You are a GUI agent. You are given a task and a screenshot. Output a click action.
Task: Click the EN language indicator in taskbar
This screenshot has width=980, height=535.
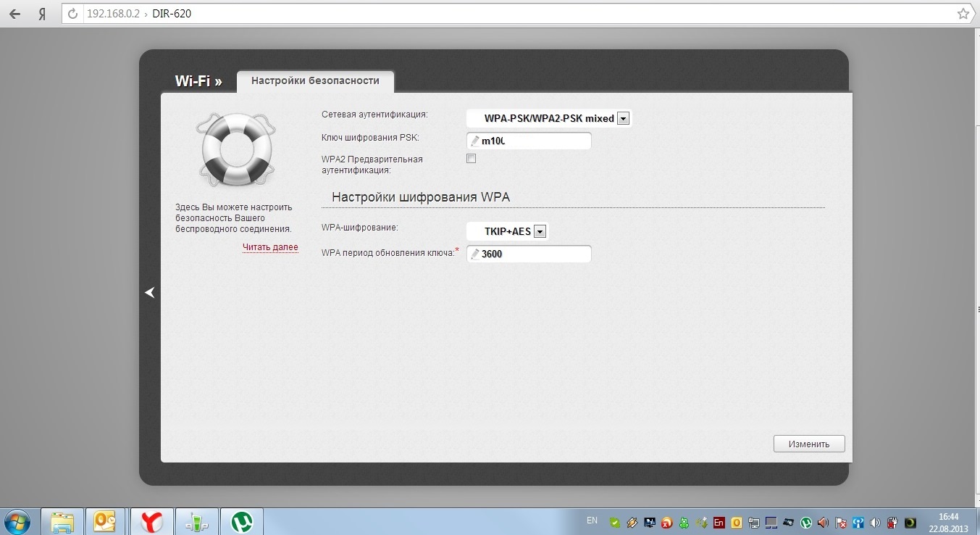592,521
